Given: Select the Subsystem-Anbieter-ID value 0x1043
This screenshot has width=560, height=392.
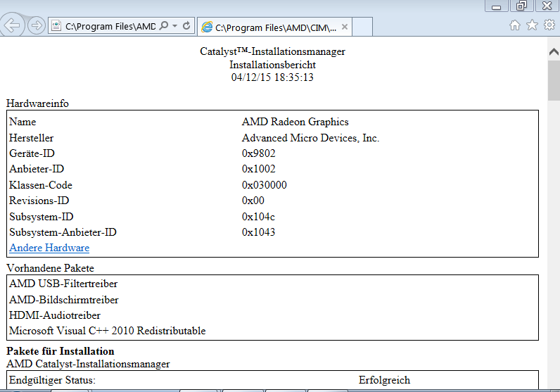Looking at the screenshot, I should point(259,232).
